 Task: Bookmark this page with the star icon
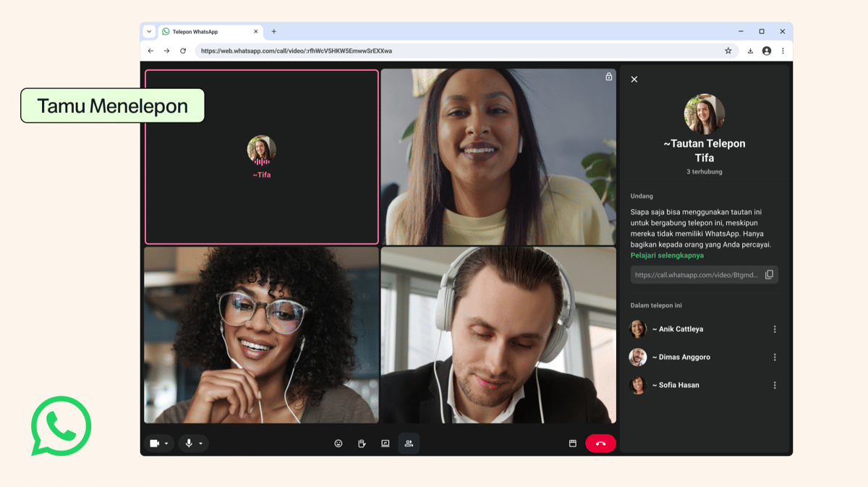728,51
